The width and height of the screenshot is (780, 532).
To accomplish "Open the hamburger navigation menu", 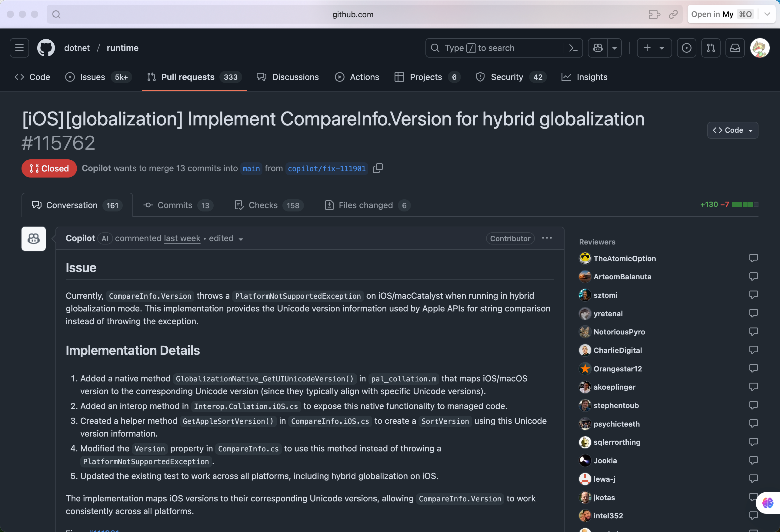I will 19,48.
